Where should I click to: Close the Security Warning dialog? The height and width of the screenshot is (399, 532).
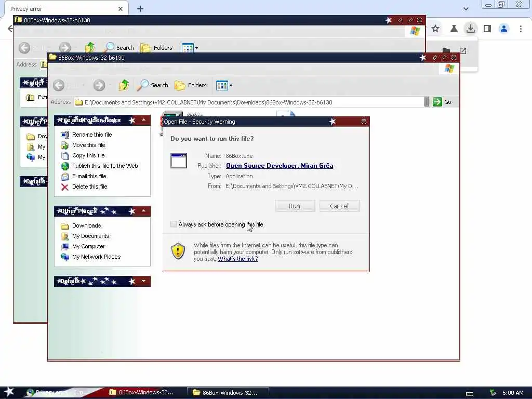pyautogui.click(x=364, y=122)
